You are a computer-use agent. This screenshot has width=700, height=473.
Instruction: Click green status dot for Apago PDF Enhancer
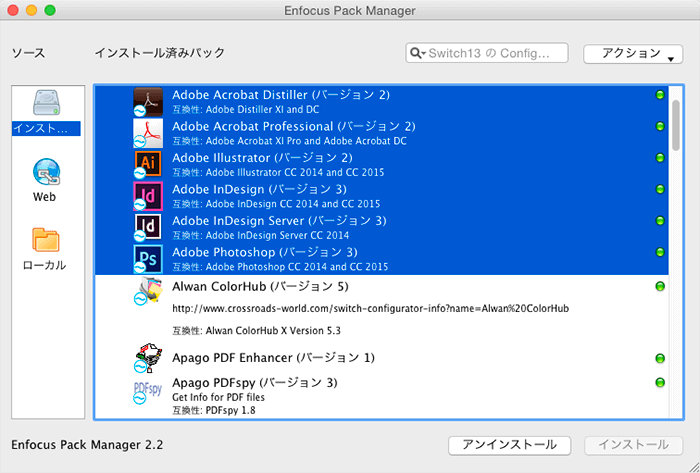(x=660, y=358)
